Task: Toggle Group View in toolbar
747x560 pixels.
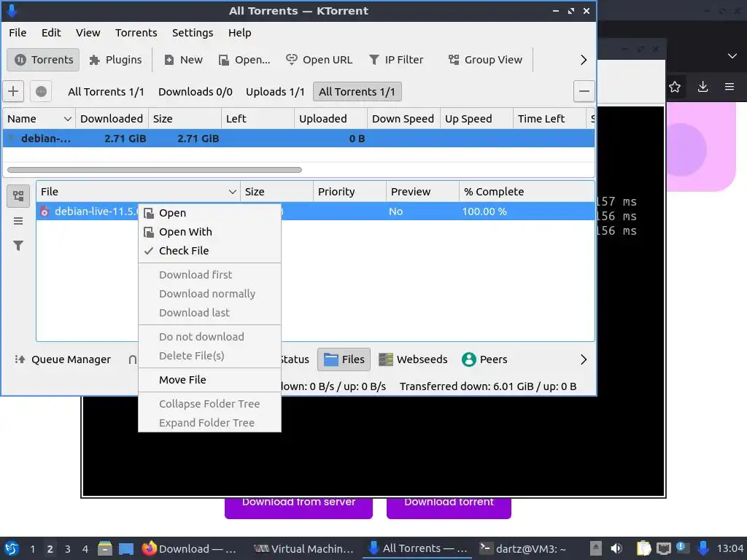Action: [x=485, y=60]
